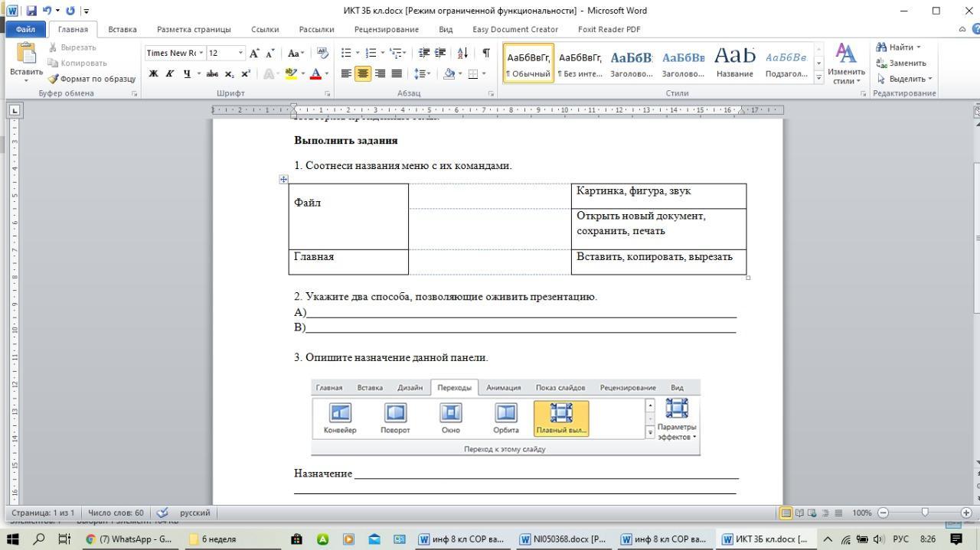
Task: Align text to the left
Action: (x=346, y=74)
